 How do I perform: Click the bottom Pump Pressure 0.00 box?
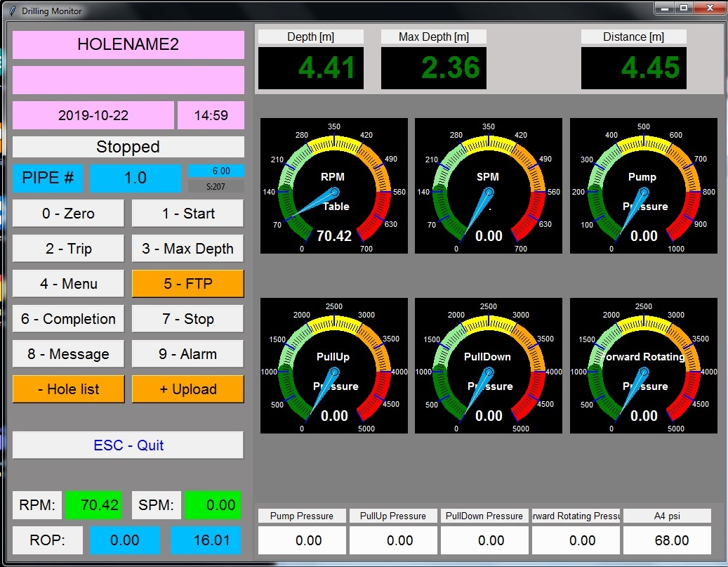coord(302,540)
